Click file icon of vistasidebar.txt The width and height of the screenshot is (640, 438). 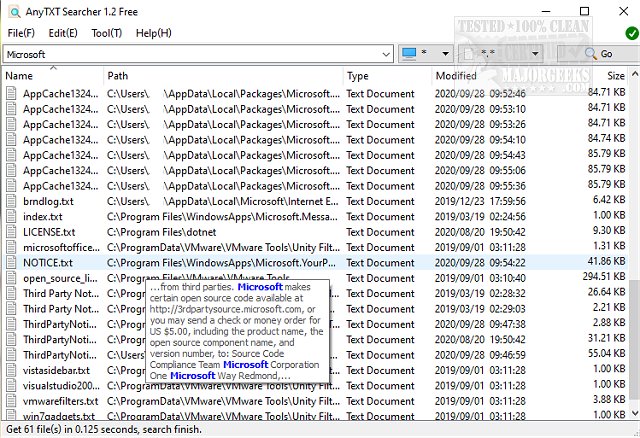[11, 370]
